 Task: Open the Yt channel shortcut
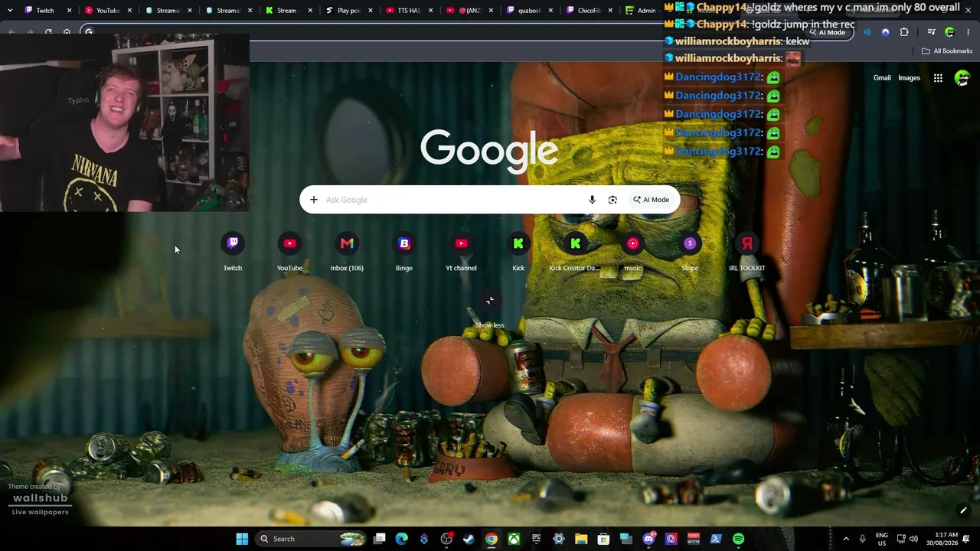click(x=461, y=253)
